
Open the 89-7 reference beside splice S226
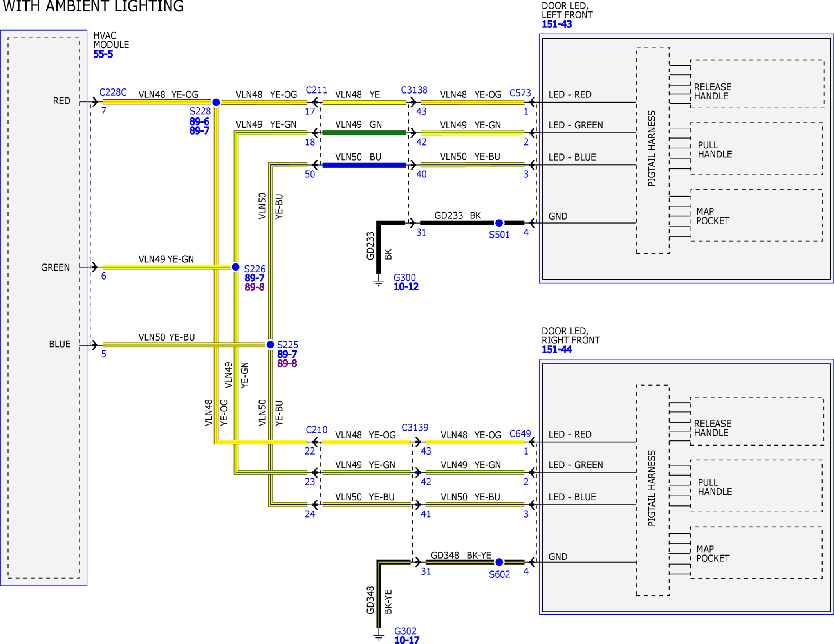255,278
